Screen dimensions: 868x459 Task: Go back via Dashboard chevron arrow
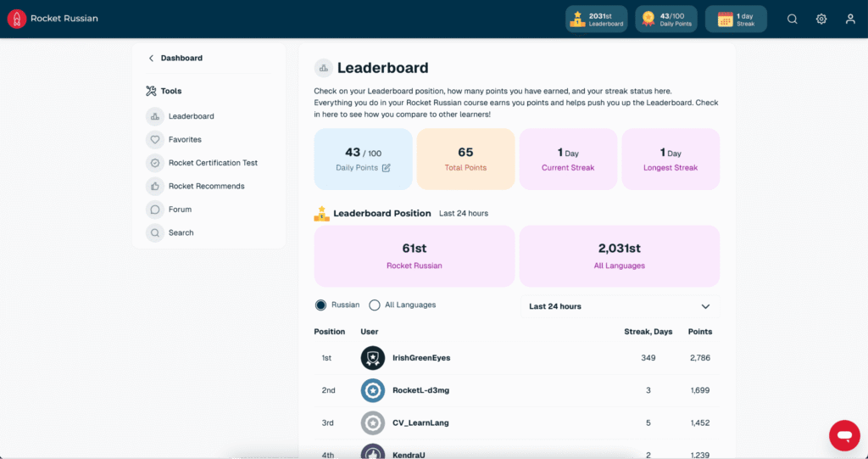click(151, 59)
